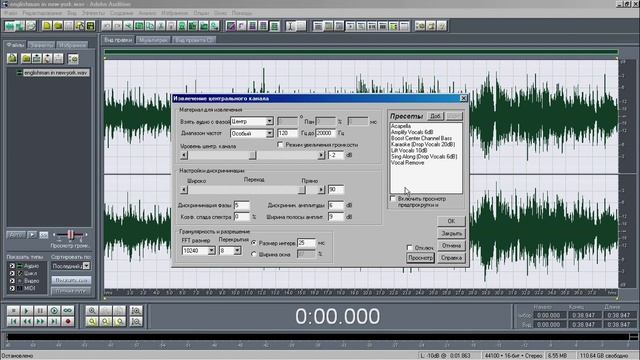Click Zoom In horizontally magnifier icon
640x360 pixels.
point(92,311)
